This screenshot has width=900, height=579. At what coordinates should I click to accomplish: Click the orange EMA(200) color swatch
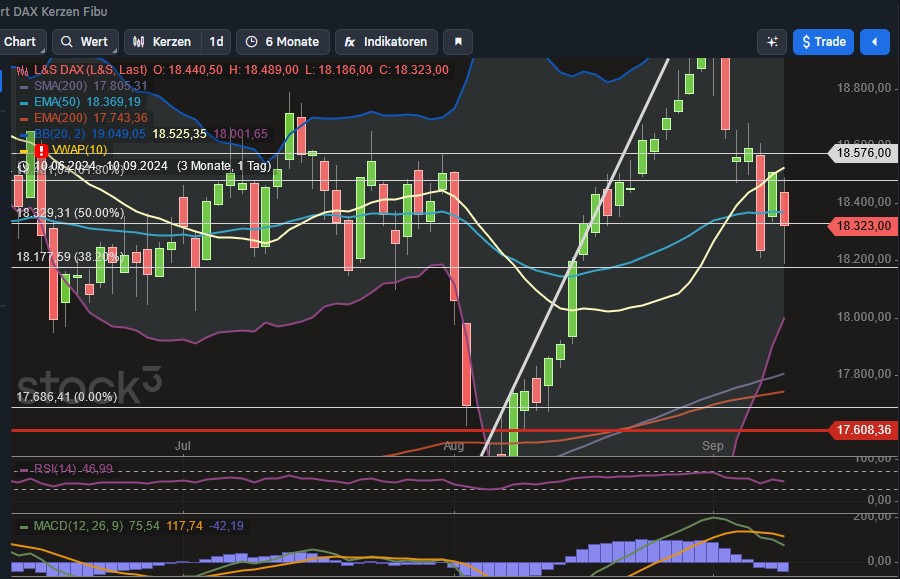pyautogui.click(x=22, y=118)
